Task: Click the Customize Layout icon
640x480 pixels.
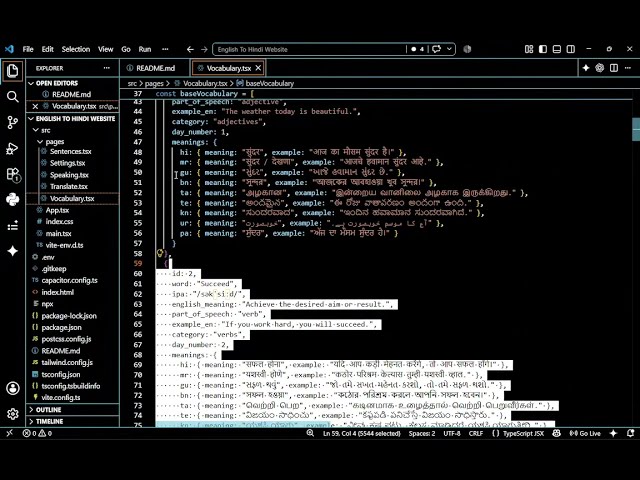Action: [x=529, y=49]
